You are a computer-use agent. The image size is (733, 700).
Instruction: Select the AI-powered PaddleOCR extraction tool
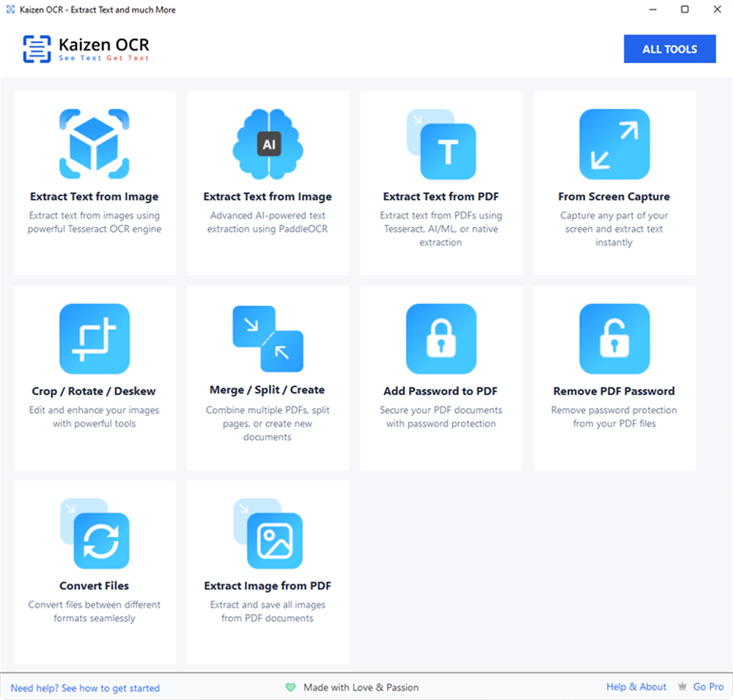268,183
